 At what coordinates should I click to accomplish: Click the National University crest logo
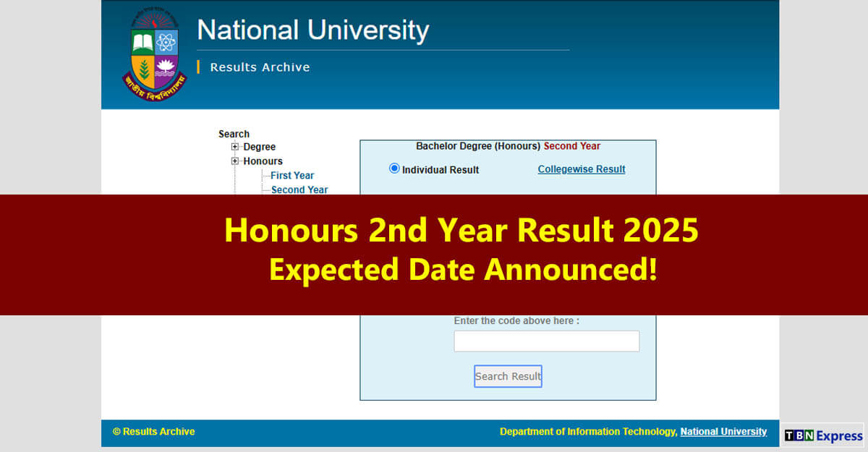tap(154, 56)
